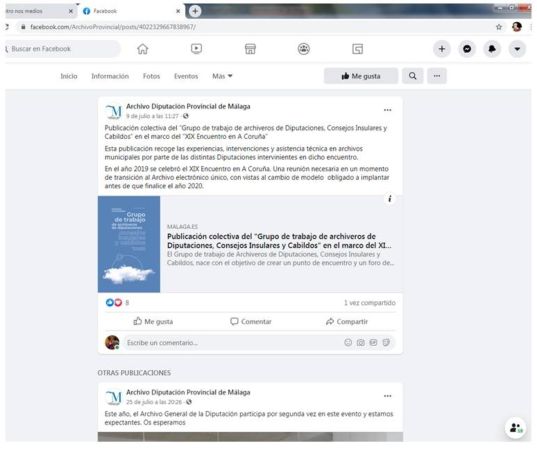
Task: Insert an emoji in comment box
Action: tap(348, 342)
